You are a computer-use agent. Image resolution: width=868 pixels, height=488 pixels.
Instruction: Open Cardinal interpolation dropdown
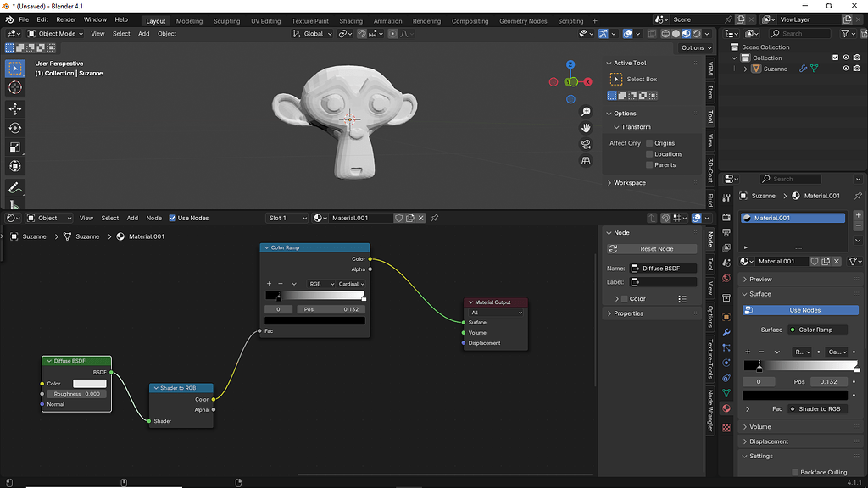pos(351,284)
